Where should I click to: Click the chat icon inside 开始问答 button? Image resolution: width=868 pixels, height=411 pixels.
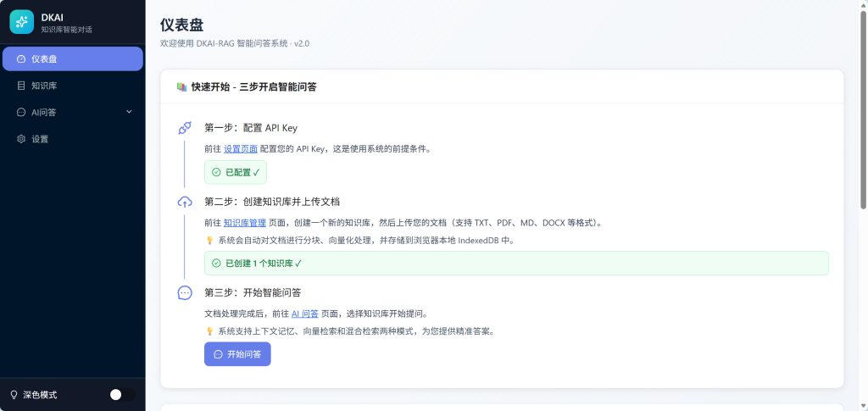[x=218, y=354]
